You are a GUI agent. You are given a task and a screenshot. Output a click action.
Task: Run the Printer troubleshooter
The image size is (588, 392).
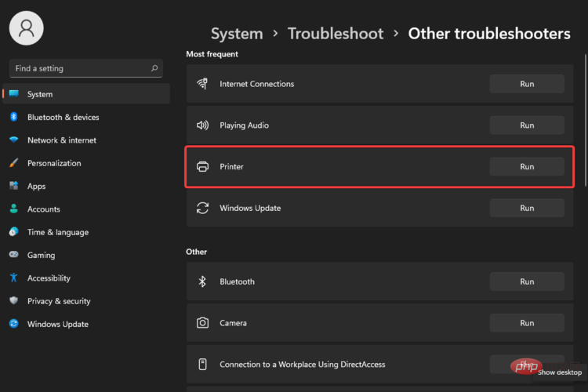coord(527,167)
